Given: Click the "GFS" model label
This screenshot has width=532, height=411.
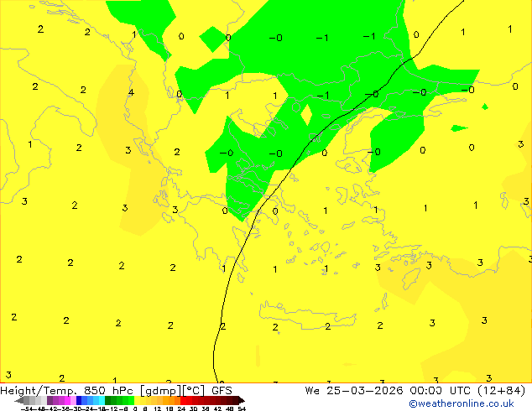Looking at the screenshot, I should coord(222,391).
